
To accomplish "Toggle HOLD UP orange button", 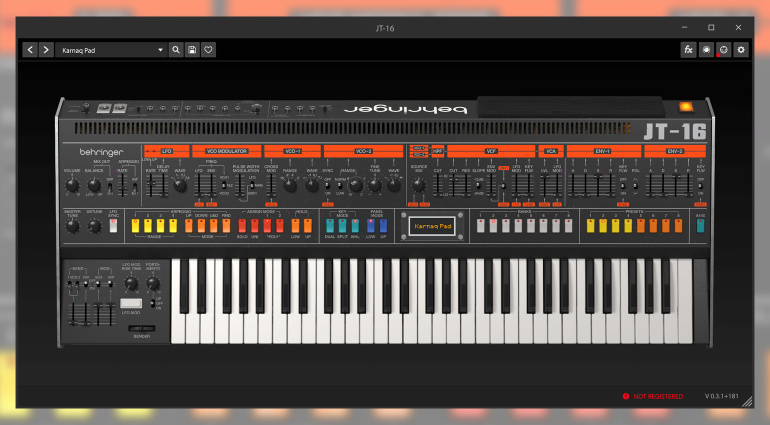I will click(307, 226).
